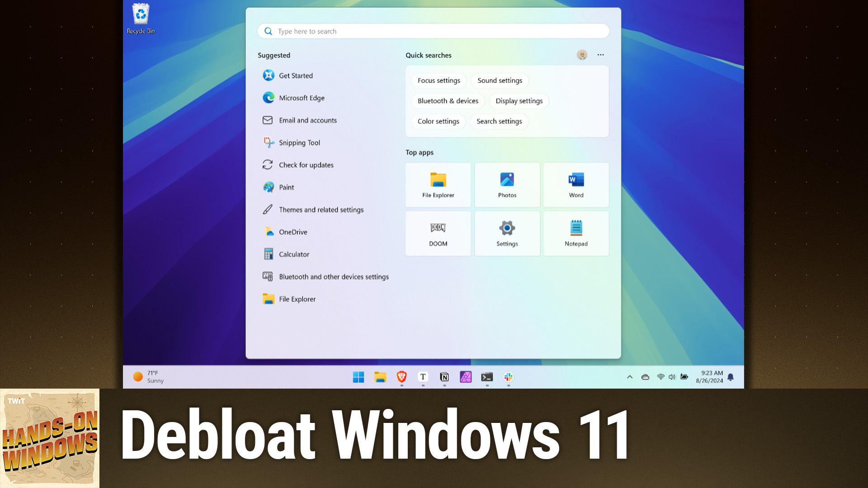
Task: Launch Brave browser from the taskbar
Action: click(x=401, y=377)
